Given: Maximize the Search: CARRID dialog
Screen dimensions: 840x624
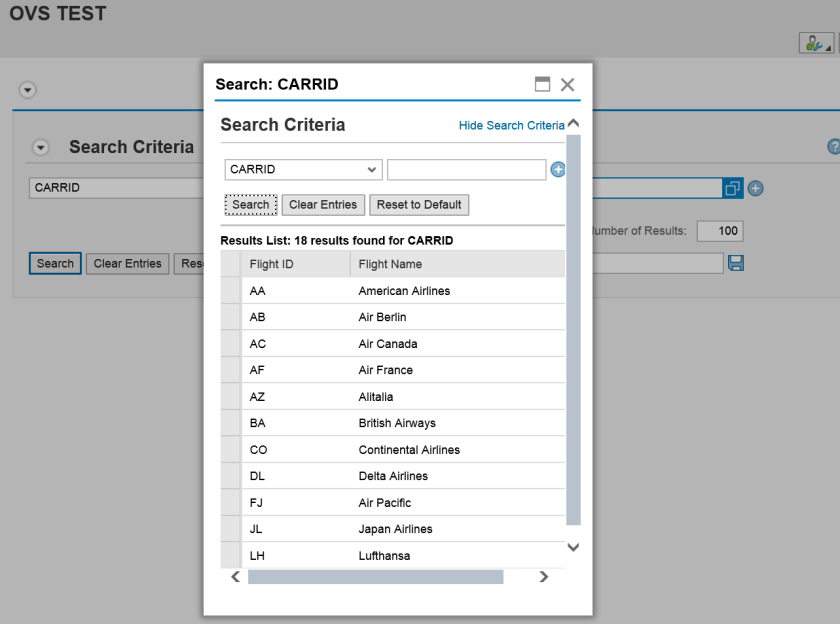Looking at the screenshot, I should click(543, 85).
